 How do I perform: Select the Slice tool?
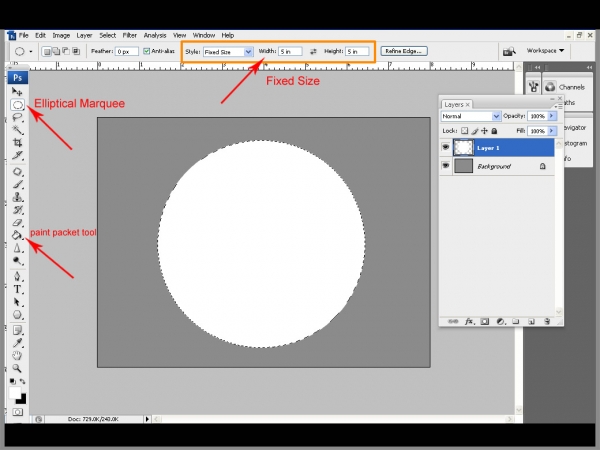(17, 155)
